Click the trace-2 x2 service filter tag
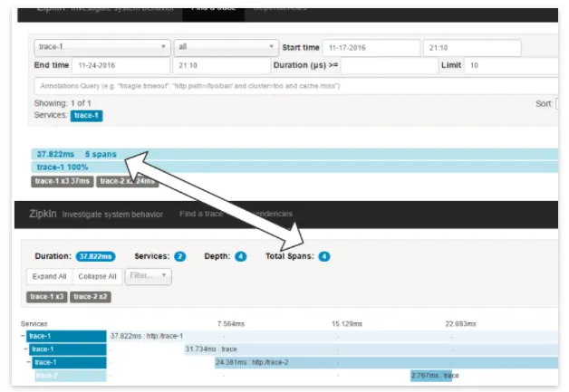 (91, 297)
